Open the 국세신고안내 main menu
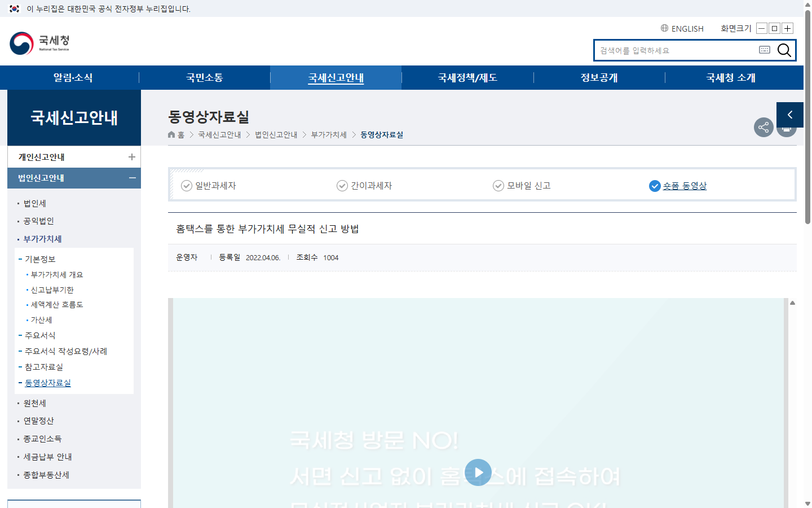This screenshot has height=508, width=812. point(336,77)
